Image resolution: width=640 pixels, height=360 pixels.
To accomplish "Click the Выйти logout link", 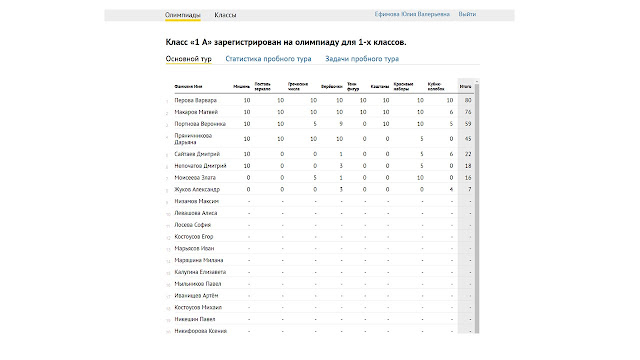I will point(467,14).
